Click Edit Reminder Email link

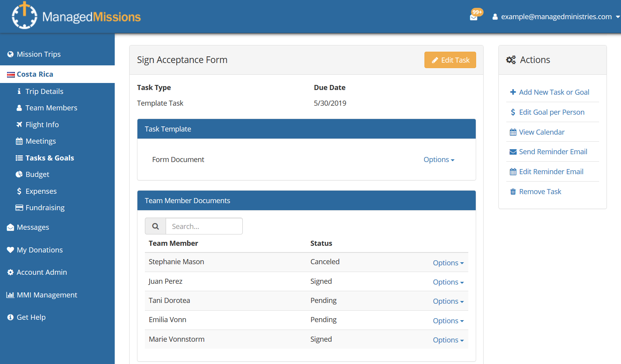[x=551, y=171]
